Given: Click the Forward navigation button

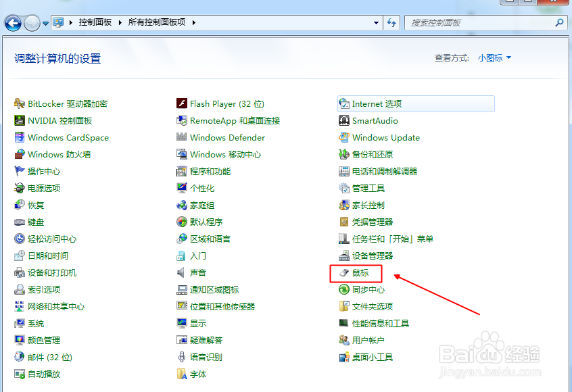Looking at the screenshot, I should click(x=32, y=24).
